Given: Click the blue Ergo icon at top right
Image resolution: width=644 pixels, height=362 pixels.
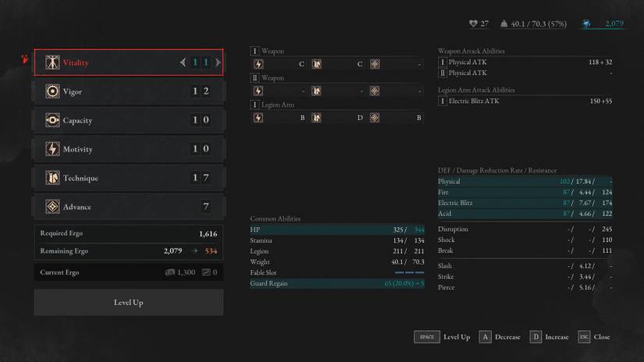Looking at the screenshot, I should click(586, 23).
